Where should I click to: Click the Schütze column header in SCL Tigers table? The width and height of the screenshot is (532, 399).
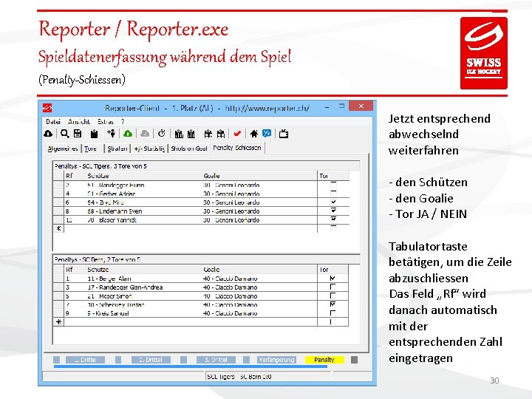(x=143, y=176)
